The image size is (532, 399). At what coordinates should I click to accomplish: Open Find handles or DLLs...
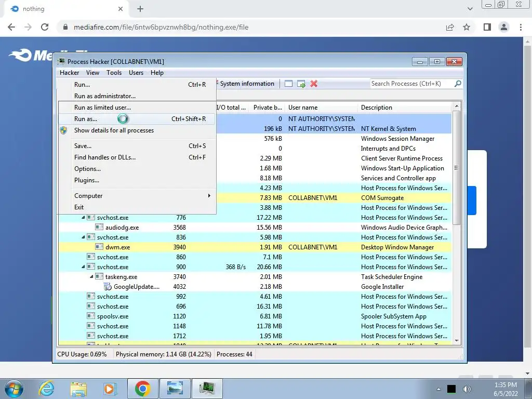pyautogui.click(x=137, y=157)
